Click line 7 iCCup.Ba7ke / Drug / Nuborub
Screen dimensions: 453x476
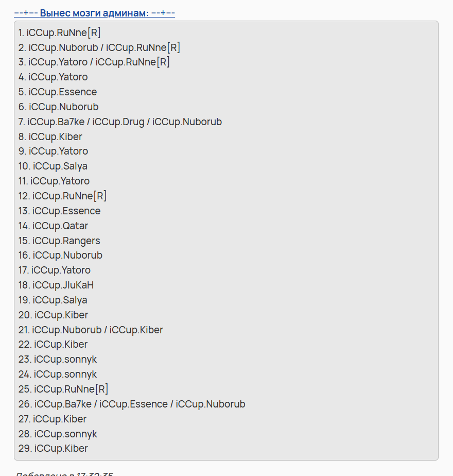click(x=119, y=122)
